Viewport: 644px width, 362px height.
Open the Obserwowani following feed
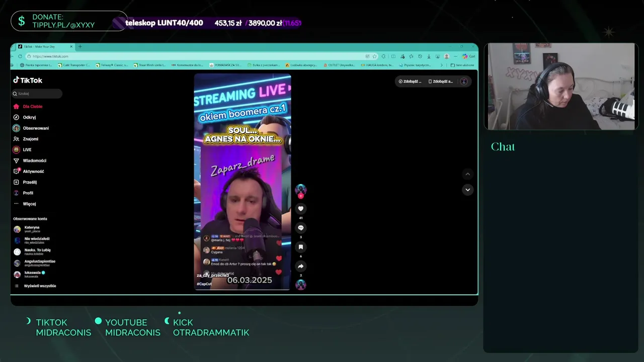pos(31,128)
